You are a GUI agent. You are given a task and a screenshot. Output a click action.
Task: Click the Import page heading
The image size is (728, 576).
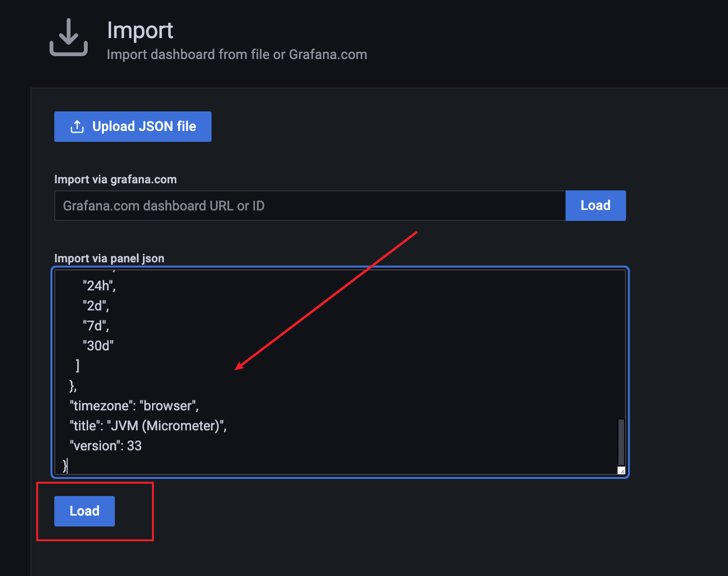tap(140, 30)
